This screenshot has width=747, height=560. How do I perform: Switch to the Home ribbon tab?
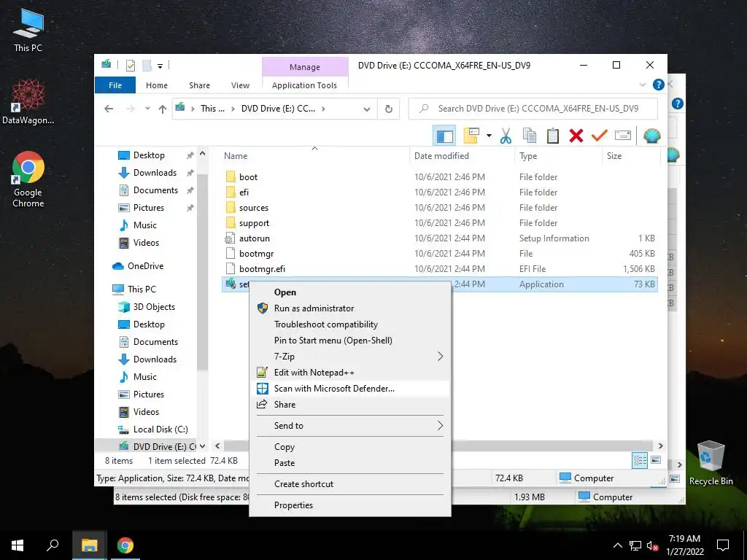pyautogui.click(x=157, y=85)
